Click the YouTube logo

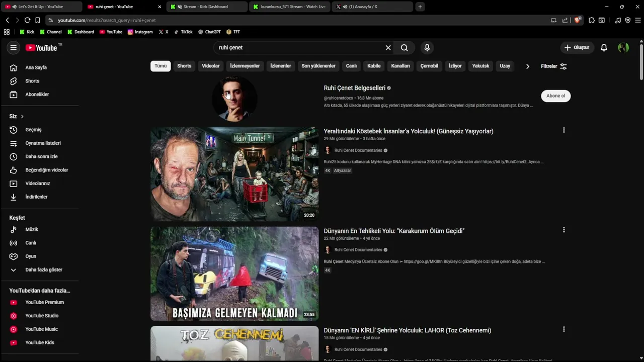(x=41, y=48)
